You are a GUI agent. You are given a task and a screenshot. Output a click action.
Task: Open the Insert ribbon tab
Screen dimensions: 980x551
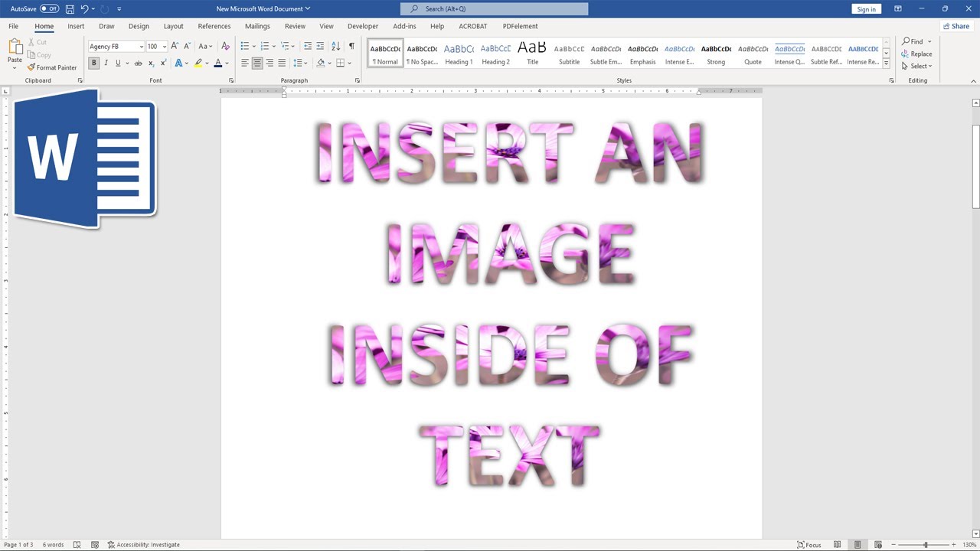click(76, 26)
